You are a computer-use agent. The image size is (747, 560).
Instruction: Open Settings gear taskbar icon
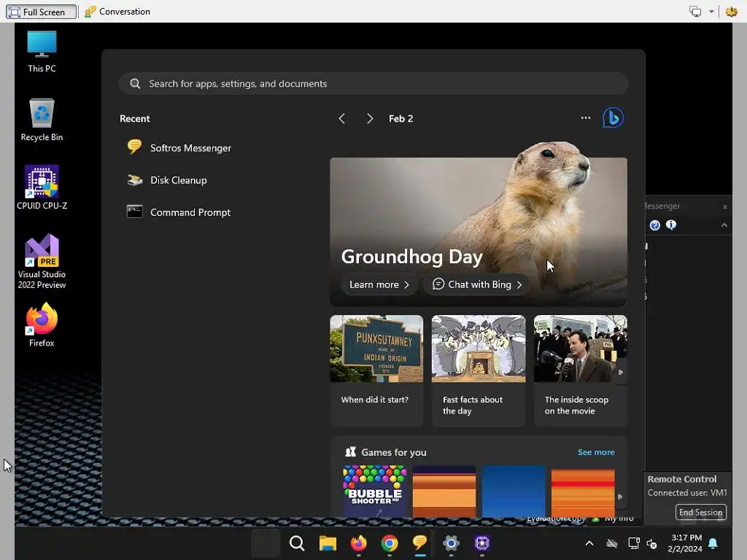click(x=451, y=542)
